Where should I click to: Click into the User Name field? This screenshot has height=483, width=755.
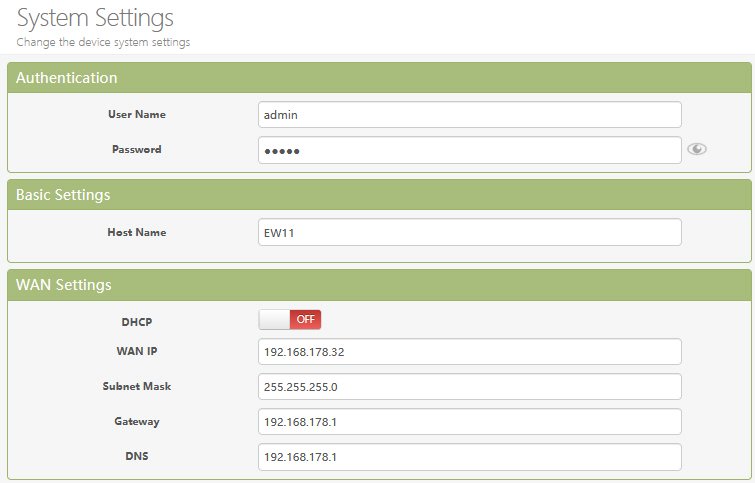469,115
